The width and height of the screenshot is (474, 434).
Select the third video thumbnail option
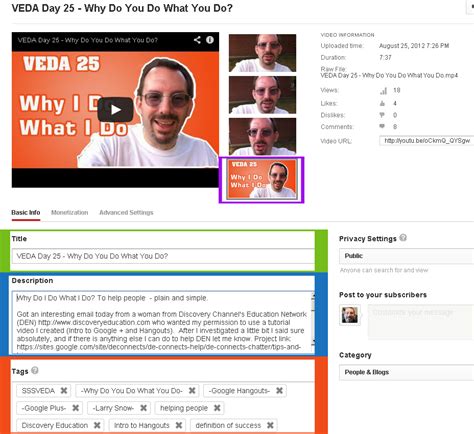click(262, 137)
